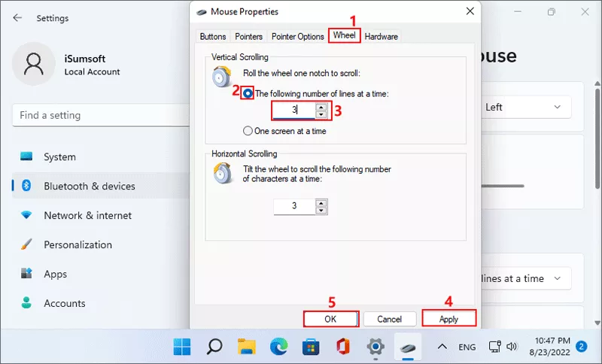Open the lines at a time dropdown
The height and width of the screenshot is (364, 602).
pyautogui.click(x=526, y=278)
